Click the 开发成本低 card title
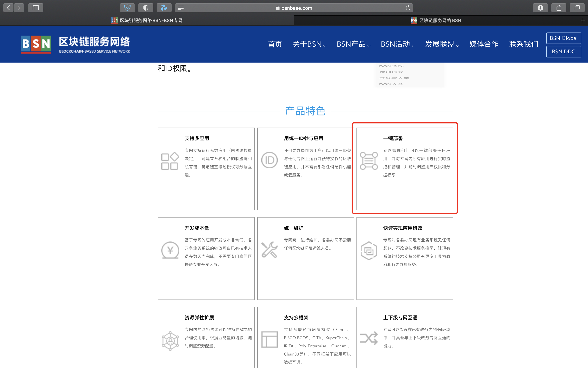Viewport: 588px width, 368px height. coord(197,228)
